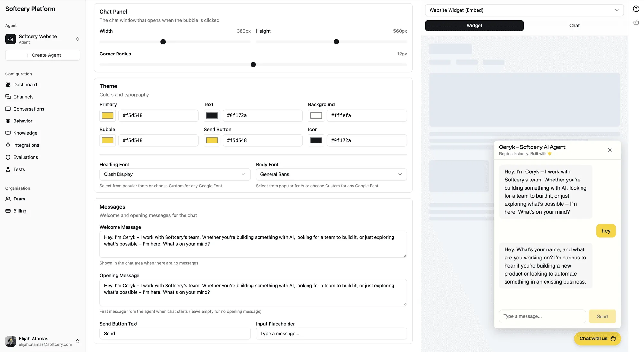644x352 pixels.
Task: Click the Channels chat bubbles icon
Action: click(x=8, y=97)
